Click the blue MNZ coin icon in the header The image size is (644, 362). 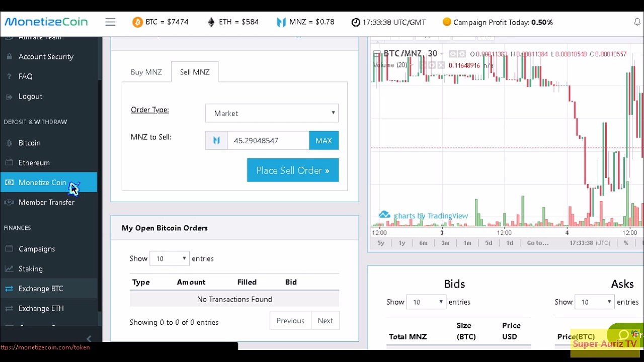281,22
